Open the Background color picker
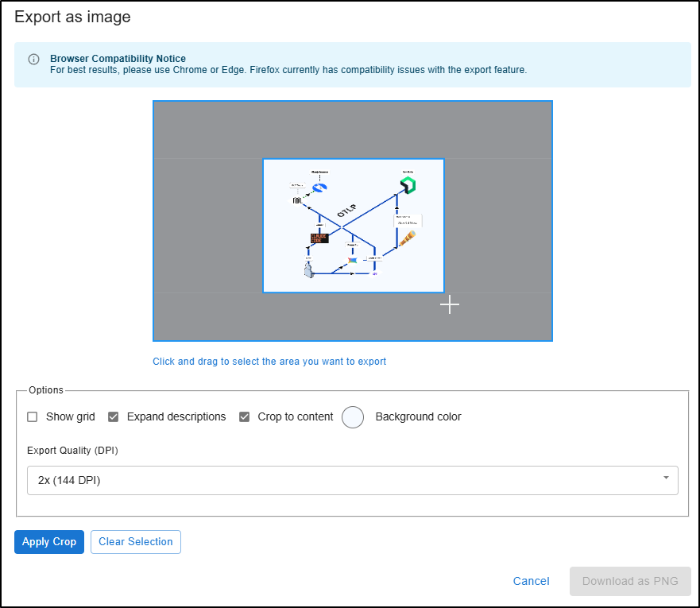Viewport: 700px width, 608px height. click(x=353, y=416)
